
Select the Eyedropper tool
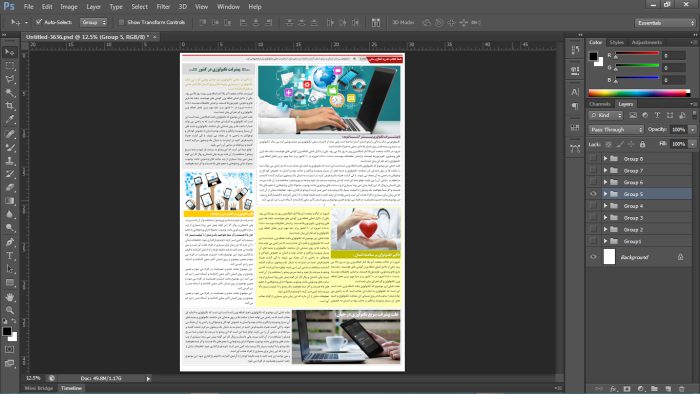9,120
